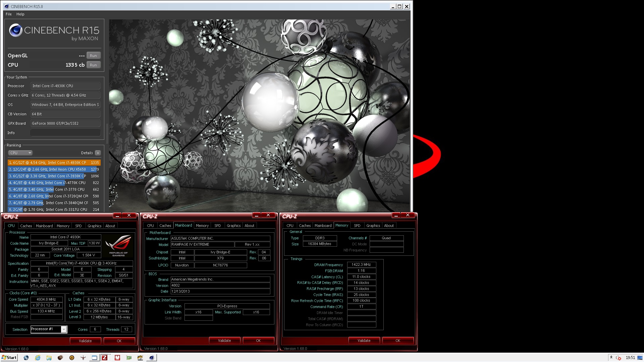Open the Help menu in Cinebench
Image resolution: width=644 pixels, height=362 pixels.
[x=20, y=14]
